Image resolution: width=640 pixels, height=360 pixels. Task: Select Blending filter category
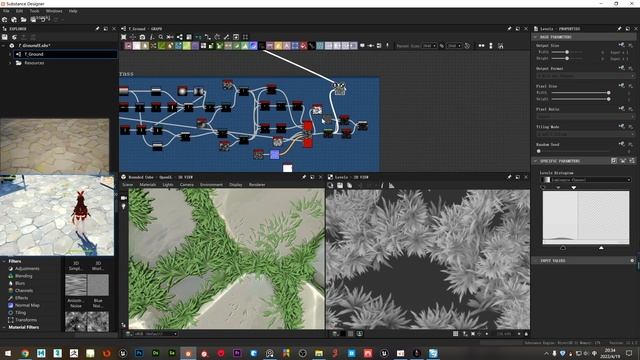point(23,276)
